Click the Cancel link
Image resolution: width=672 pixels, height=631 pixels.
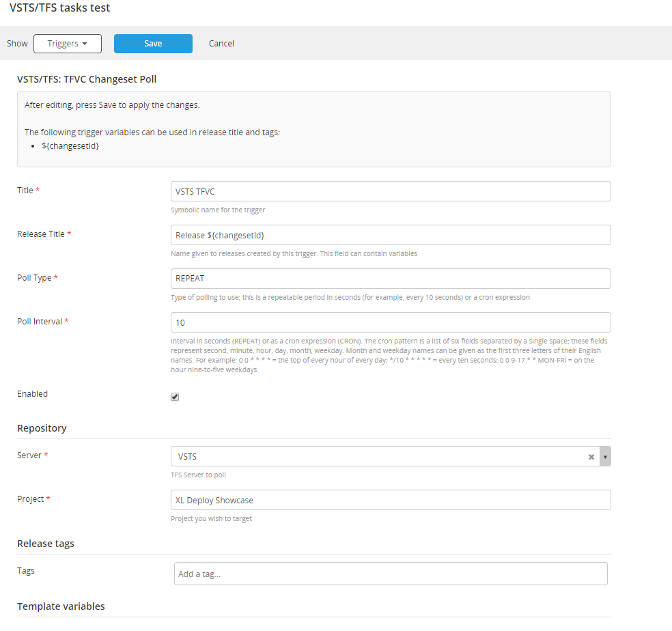tap(221, 44)
